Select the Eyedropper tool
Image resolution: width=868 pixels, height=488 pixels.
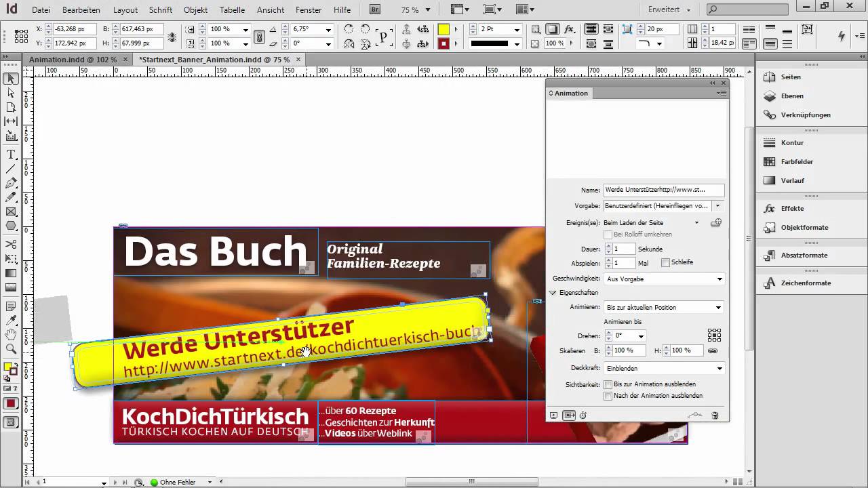pos(11,320)
